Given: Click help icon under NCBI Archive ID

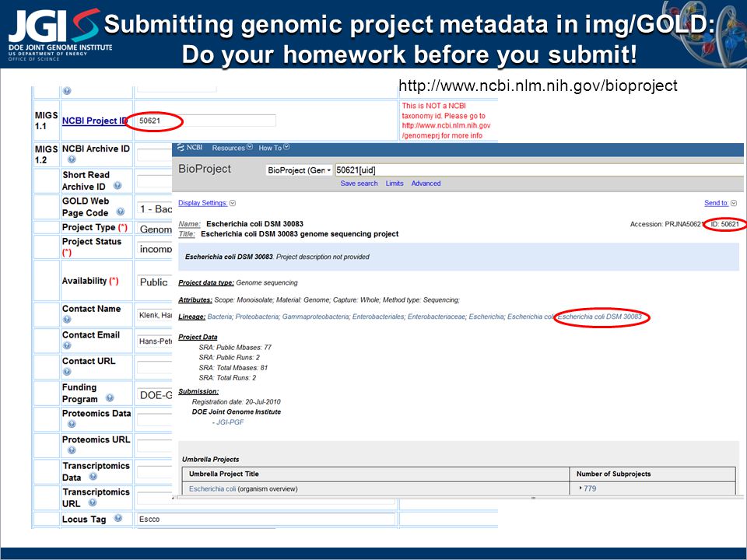Looking at the screenshot, I should (72, 159).
